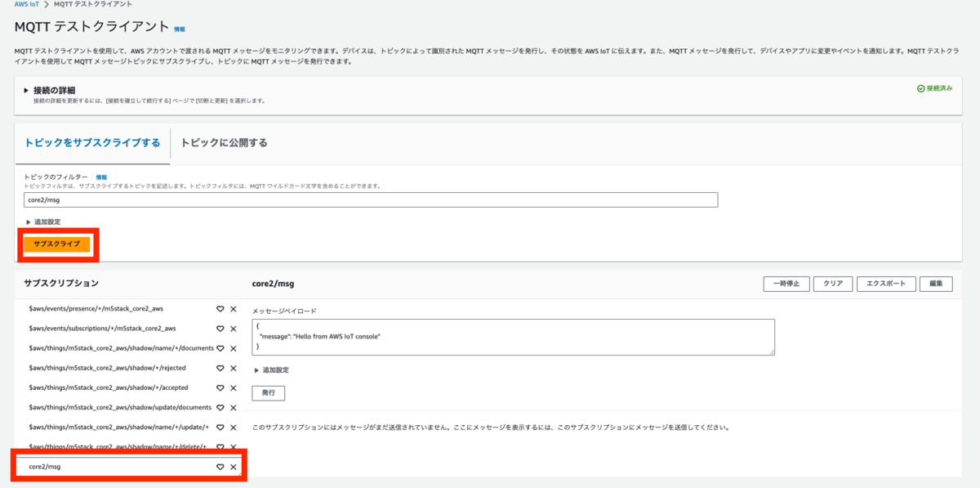
Task: Remove the core2/msg subscription
Action: [234, 467]
